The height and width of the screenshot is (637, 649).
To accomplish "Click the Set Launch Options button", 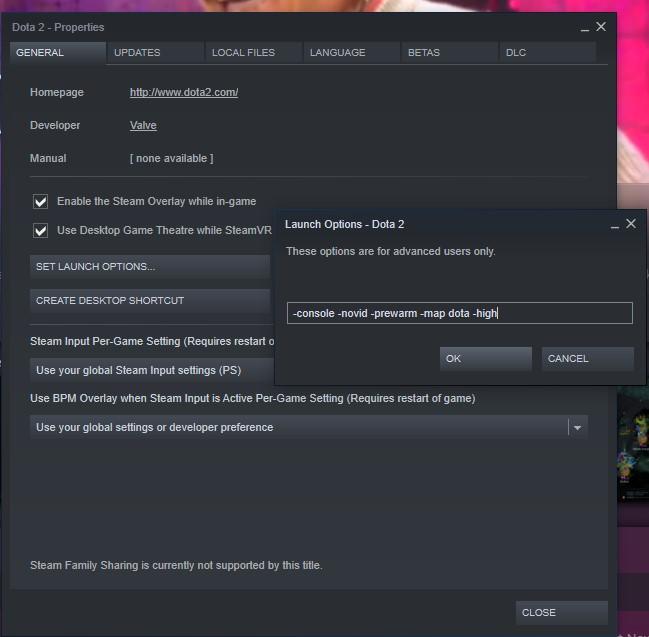I will tap(150, 267).
